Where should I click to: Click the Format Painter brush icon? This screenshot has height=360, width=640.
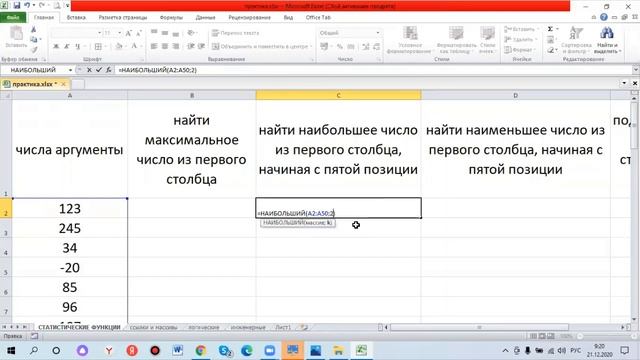[x=34, y=49]
